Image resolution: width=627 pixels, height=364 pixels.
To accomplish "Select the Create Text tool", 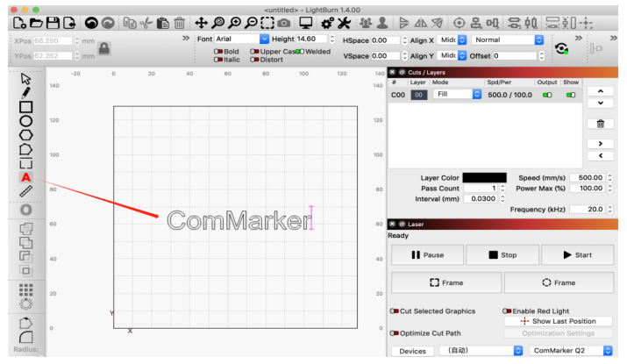I will click(x=25, y=177).
